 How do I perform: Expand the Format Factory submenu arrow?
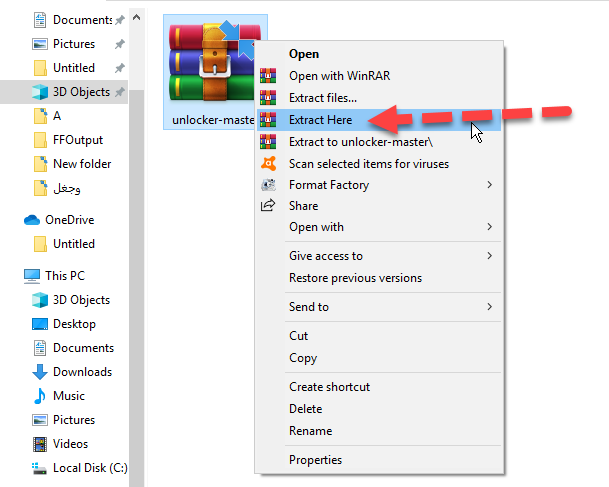click(x=490, y=185)
